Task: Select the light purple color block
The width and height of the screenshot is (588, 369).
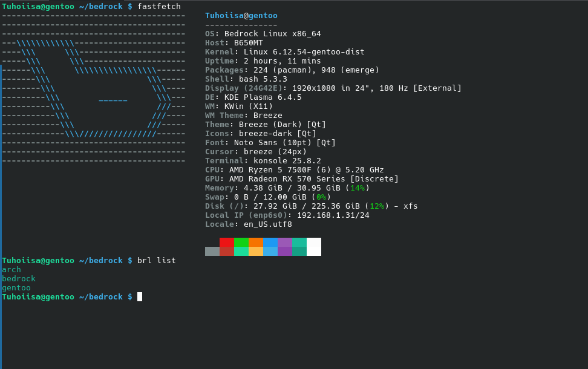Action: coord(285,242)
